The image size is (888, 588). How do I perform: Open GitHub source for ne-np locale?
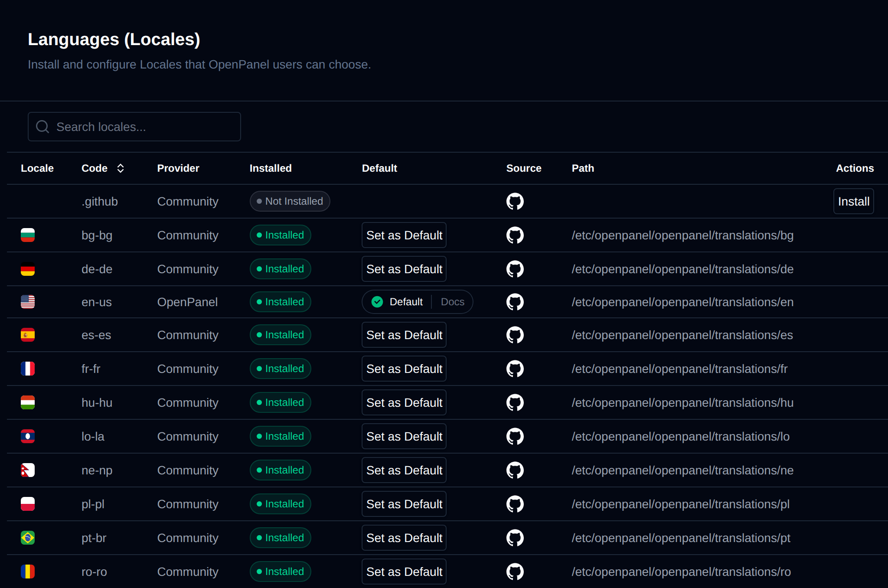(515, 470)
